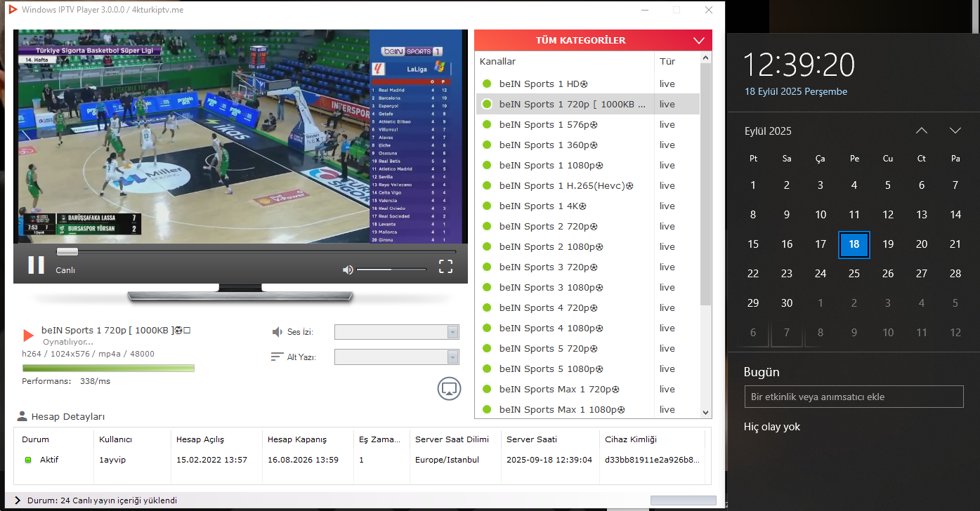Click the AirPlay cast icon

click(x=449, y=388)
